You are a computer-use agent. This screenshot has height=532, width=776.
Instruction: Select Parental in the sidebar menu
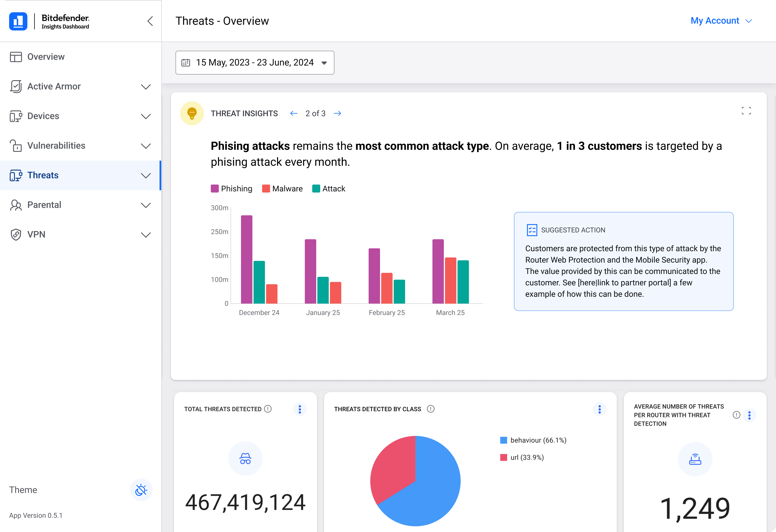[81, 205]
